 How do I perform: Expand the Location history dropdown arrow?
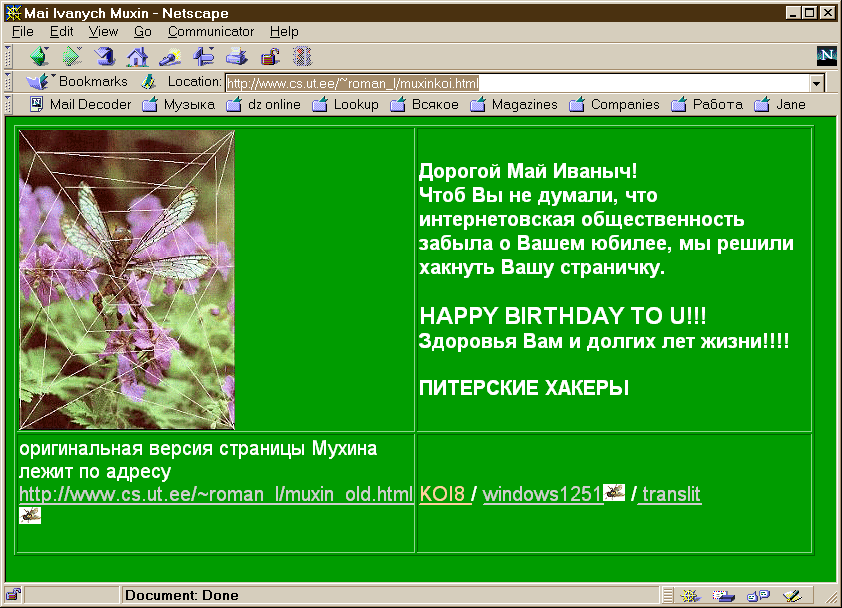[817, 83]
